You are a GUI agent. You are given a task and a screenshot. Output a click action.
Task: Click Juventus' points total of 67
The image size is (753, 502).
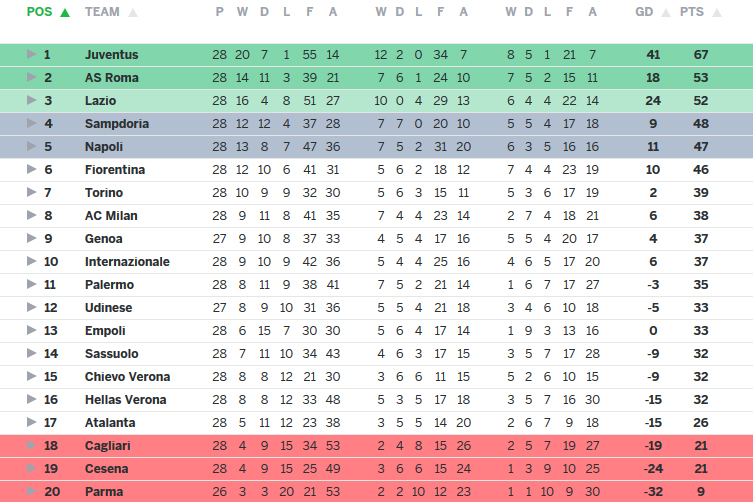coord(701,54)
